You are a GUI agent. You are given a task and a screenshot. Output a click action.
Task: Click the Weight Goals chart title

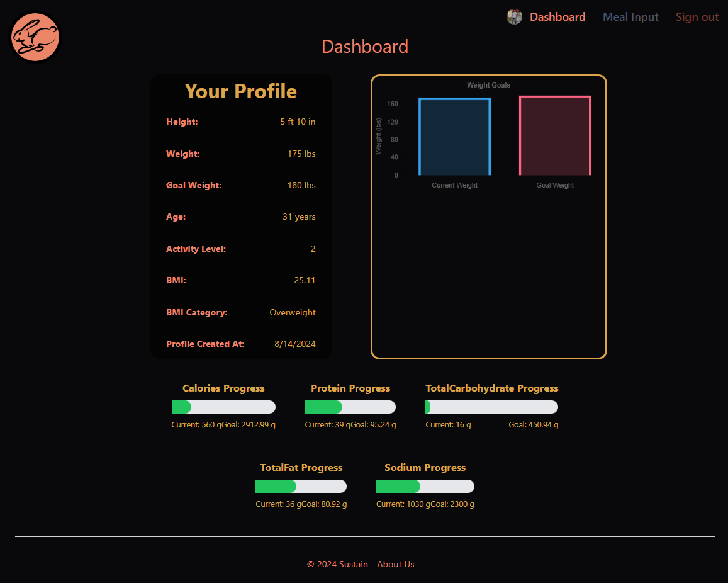[488, 85]
